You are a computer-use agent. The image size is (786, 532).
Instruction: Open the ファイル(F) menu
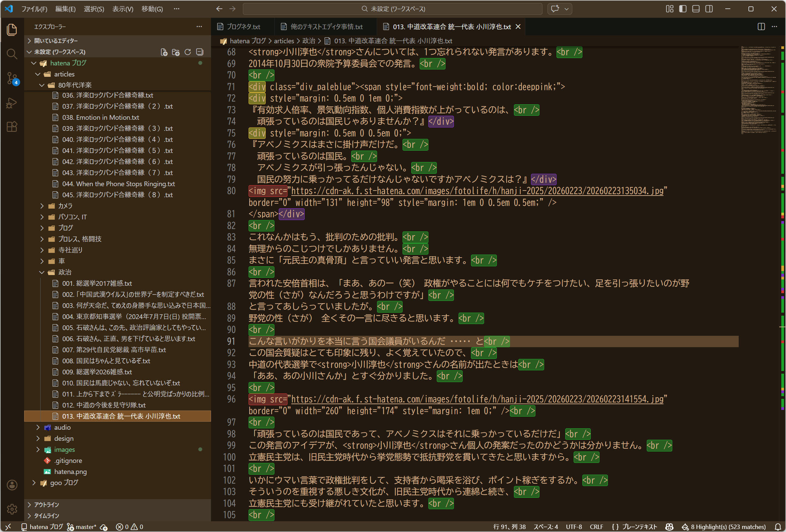pos(34,9)
